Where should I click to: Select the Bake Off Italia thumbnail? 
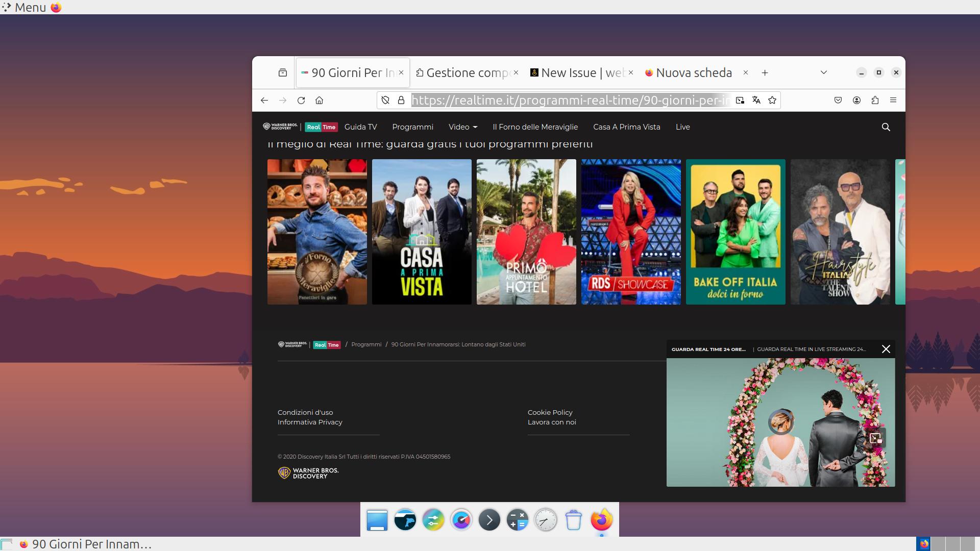point(735,232)
